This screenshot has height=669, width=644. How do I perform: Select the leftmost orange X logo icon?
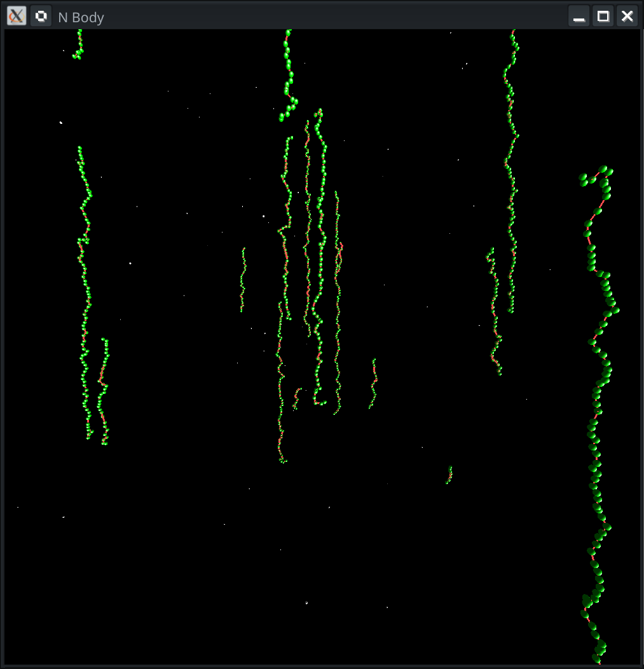(15, 15)
